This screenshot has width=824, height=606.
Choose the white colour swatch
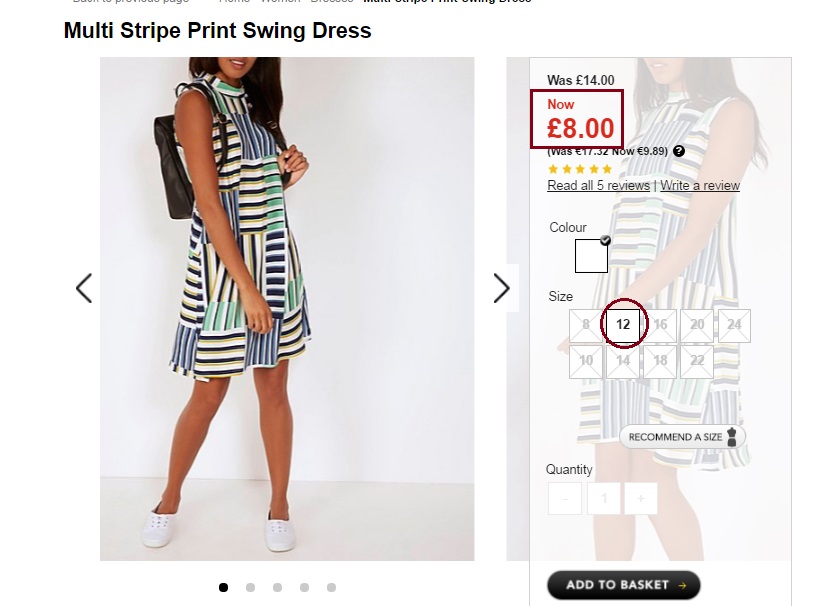591,256
